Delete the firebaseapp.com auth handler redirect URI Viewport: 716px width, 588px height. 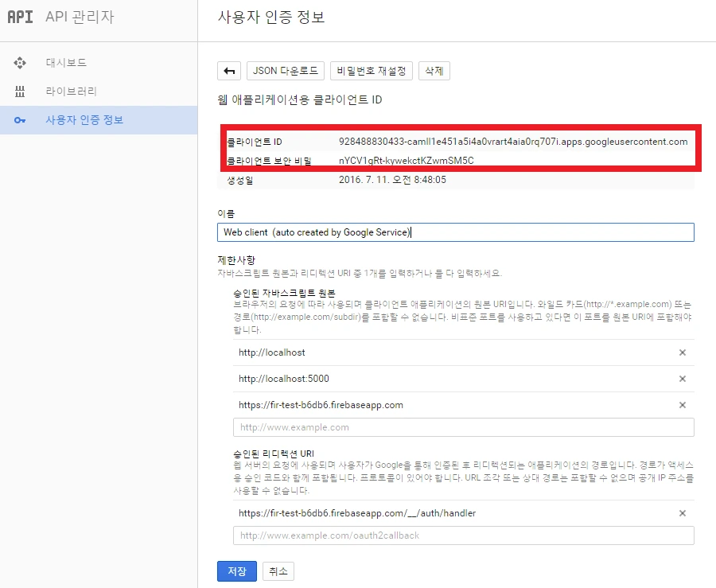click(x=682, y=513)
